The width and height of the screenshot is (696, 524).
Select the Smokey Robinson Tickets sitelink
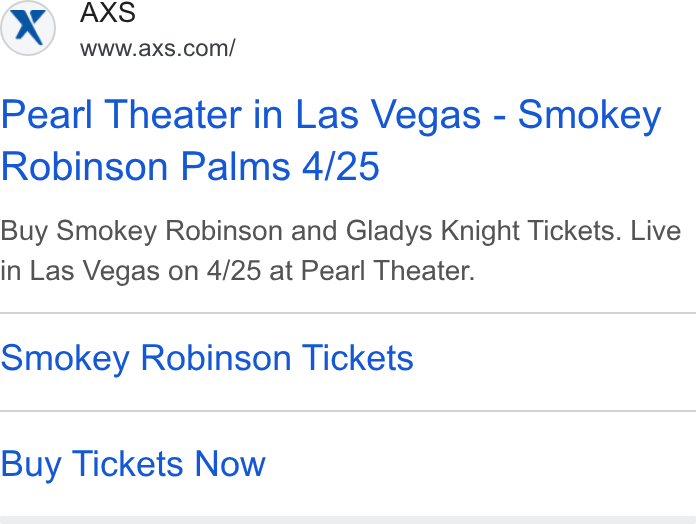point(207,359)
